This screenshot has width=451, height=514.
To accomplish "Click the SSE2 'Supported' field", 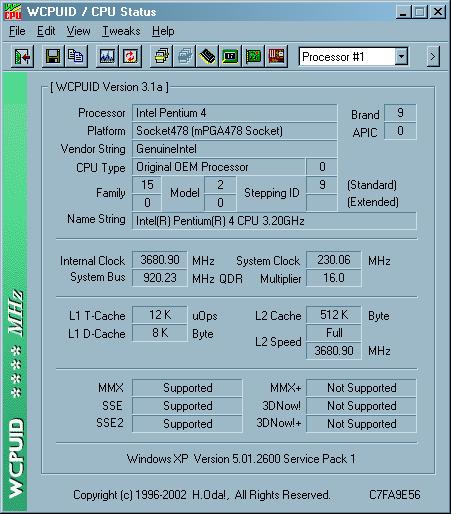I will 187,424.
